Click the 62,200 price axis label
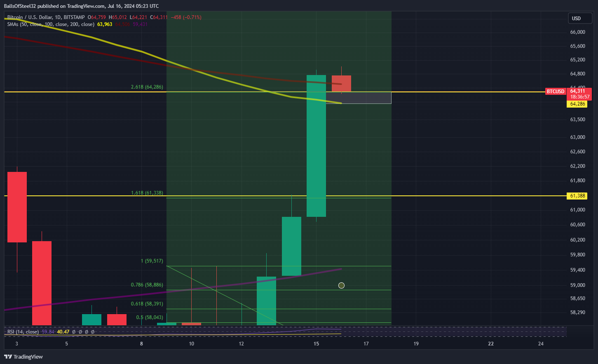 pos(578,166)
